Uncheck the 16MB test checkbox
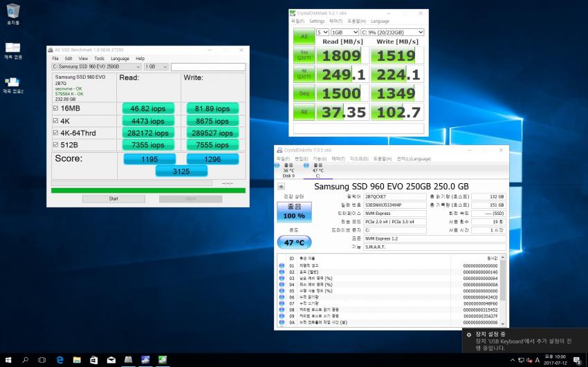Screen dimensions: 588x367 55,109
